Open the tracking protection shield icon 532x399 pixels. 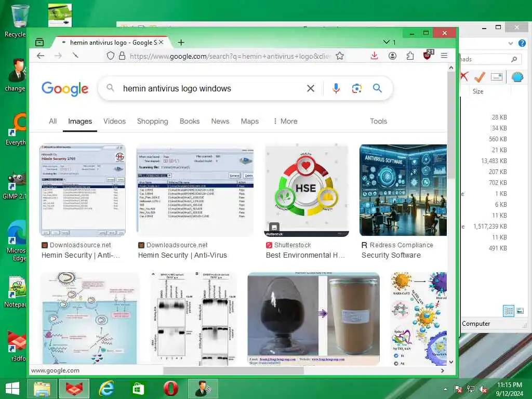[110, 56]
